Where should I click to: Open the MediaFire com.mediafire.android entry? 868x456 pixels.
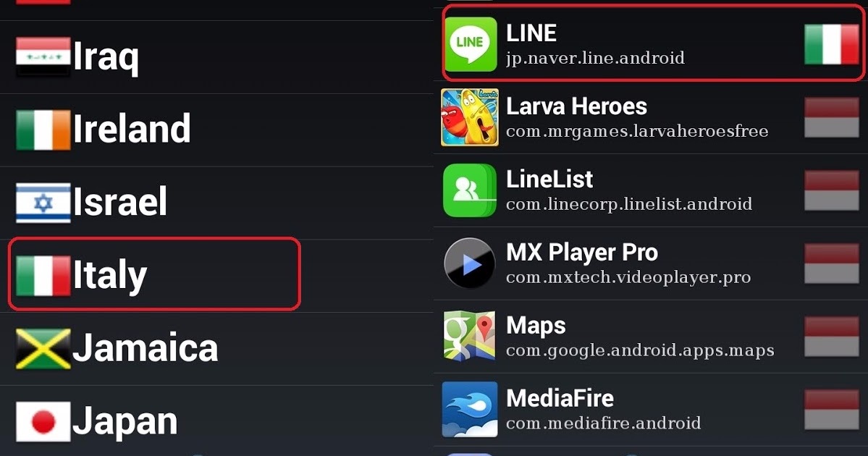[x=651, y=410]
